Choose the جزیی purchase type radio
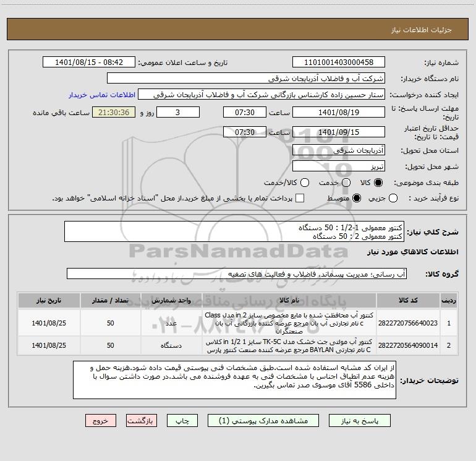 tap(393, 198)
